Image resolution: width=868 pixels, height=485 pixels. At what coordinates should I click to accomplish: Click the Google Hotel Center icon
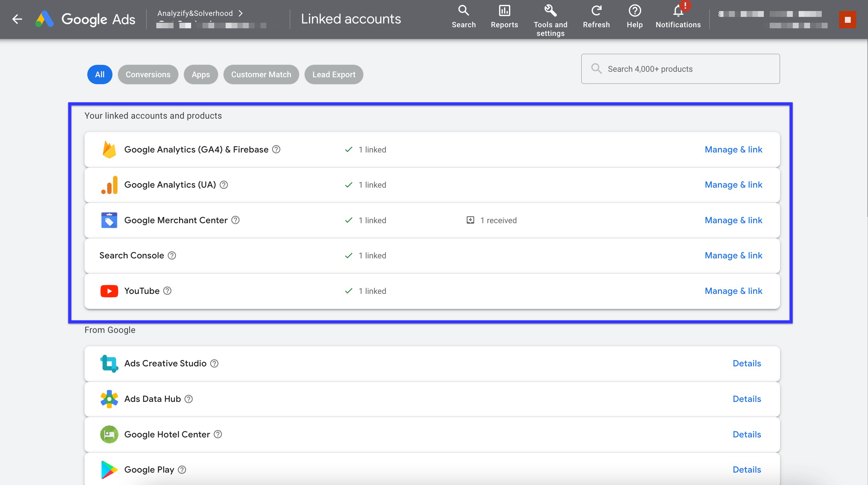pyautogui.click(x=109, y=434)
